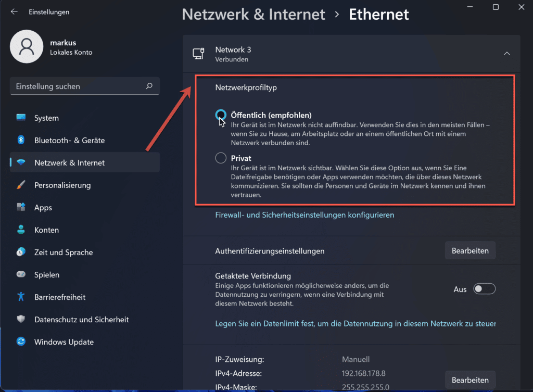Image resolution: width=533 pixels, height=392 pixels.
Task: Click the search magnifier icon
Action: click(149, 86)
